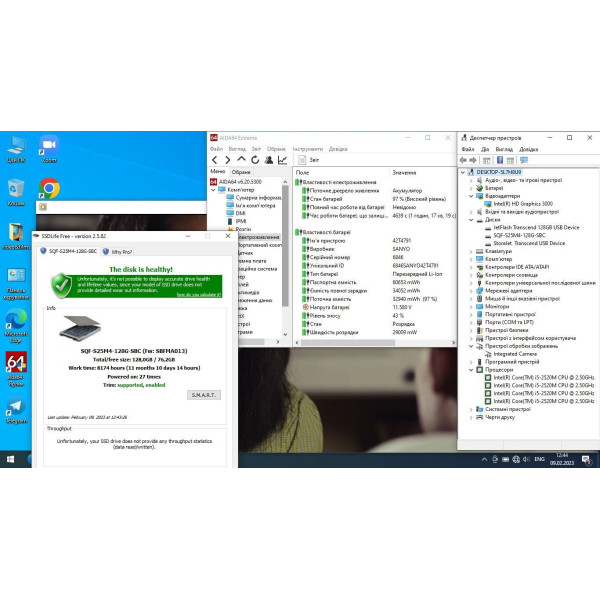Expand the Батареї node in Device Manager

(471, 188)
